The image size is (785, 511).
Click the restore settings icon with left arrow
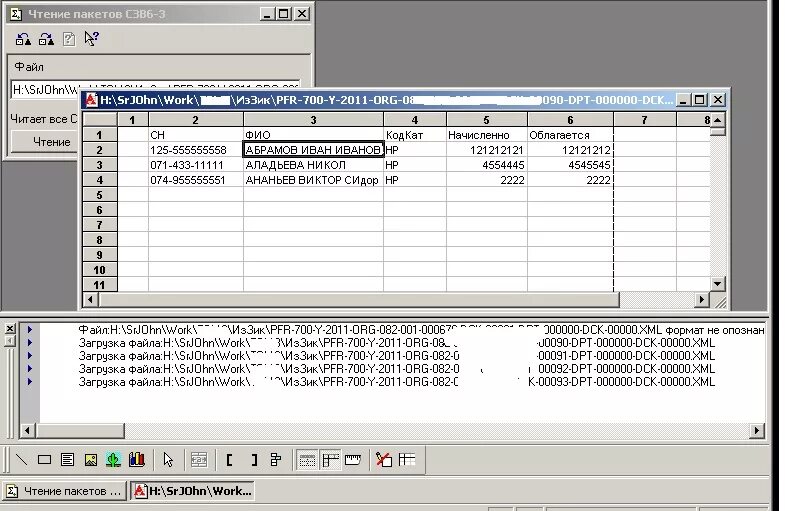(23, 39)
